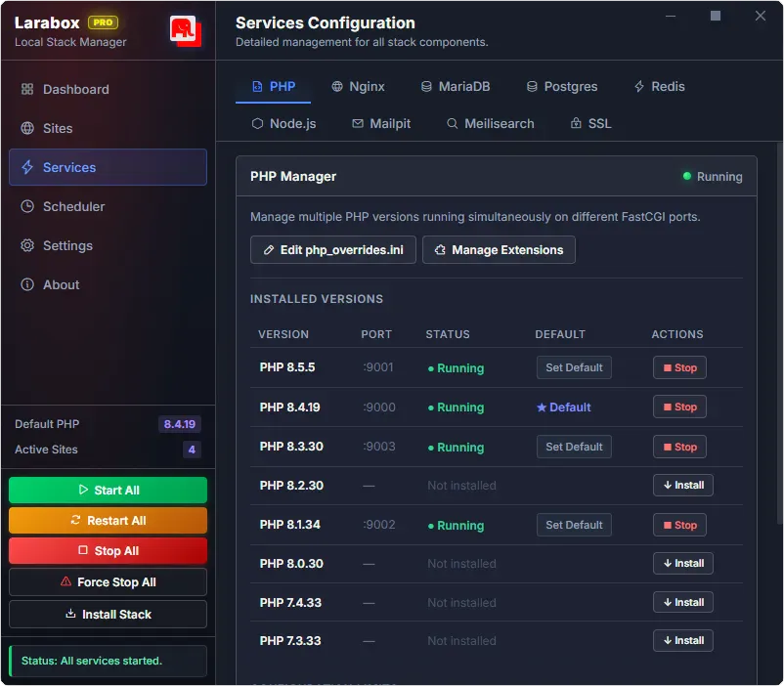Screen dimensions: 784x686
Task: Click Force Stop All
Action: [x=108, y=582]
